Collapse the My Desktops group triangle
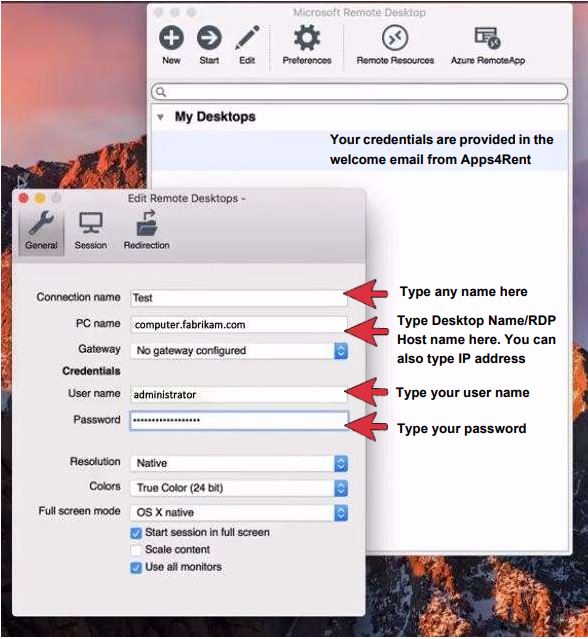The width and height of the screenshot is (588, 639). [x=161, y=117]
